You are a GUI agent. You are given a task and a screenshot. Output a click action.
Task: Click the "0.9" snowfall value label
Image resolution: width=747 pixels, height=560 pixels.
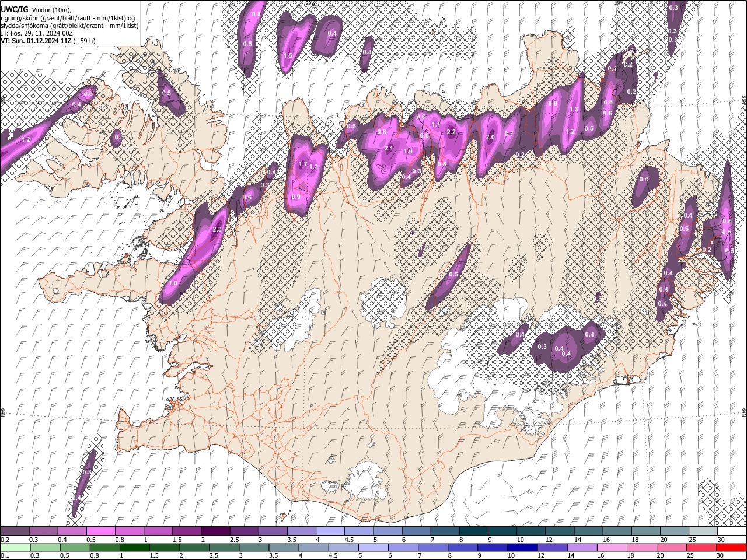(296, 197)
